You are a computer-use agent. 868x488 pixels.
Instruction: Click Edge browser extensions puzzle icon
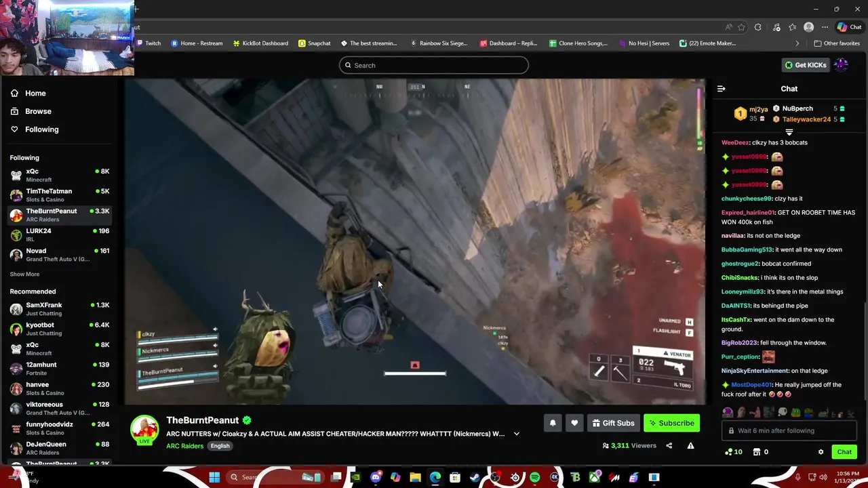point(758,27)
